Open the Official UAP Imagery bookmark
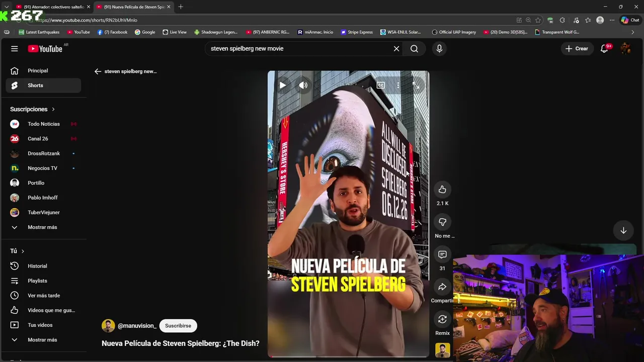This screenshot has height=362, width=644. click(454, 32)
